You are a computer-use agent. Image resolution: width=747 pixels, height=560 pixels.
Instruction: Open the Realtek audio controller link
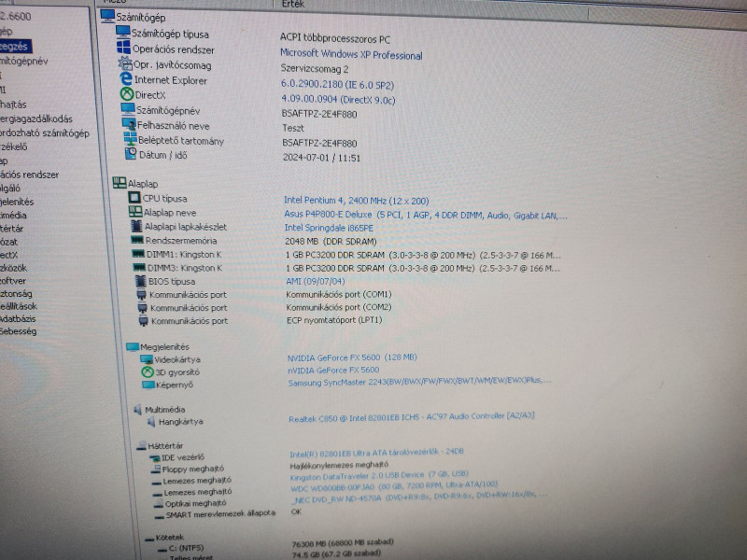click(412, 417)
